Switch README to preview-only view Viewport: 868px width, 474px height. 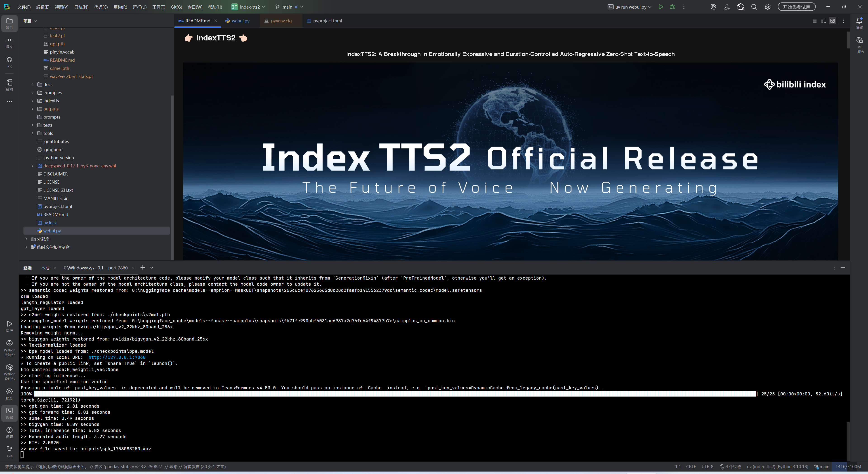833,21
